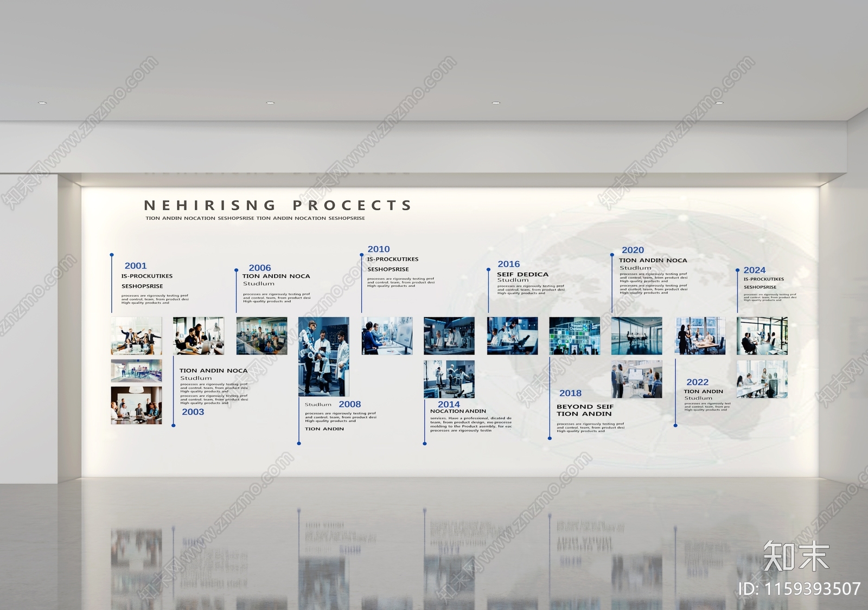
Task: Click the TION ANDIN heading under 2022
Action: tap(703, 391)
